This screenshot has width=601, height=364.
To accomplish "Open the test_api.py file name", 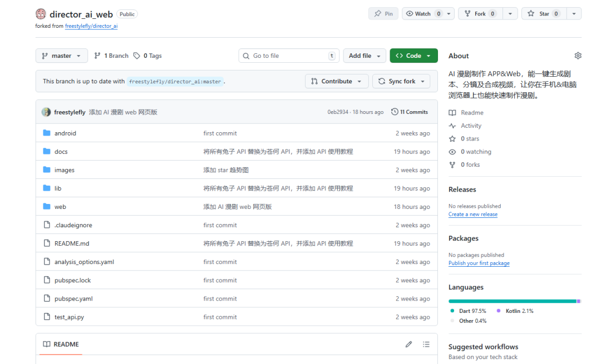I will [x=69, y=317].
